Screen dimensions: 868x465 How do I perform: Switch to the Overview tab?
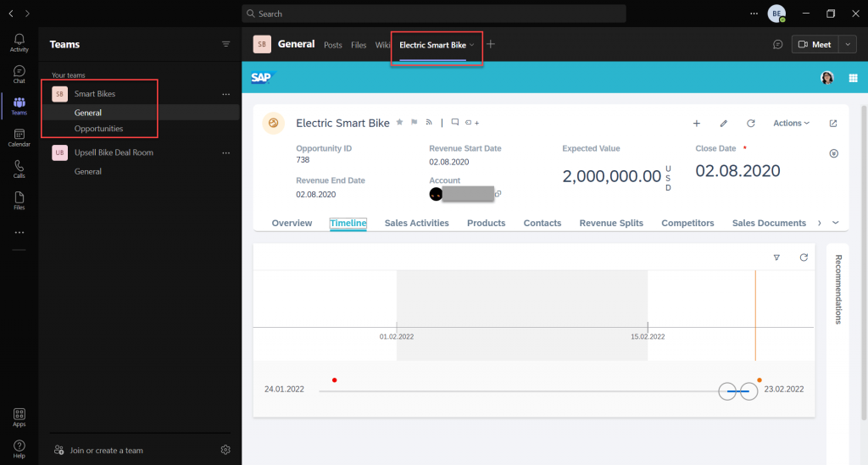(292, 223)
